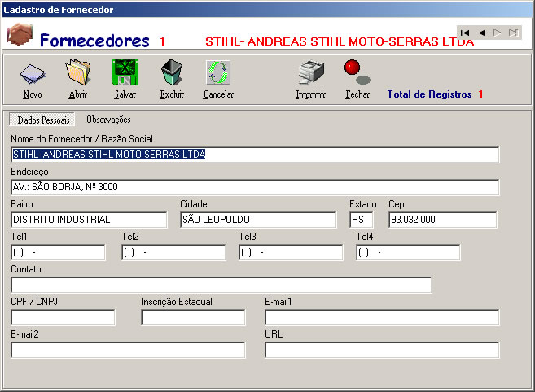Click the Nome do Fornecedor / Razão Social field
The height and width of the screenshot is (392, 535).
[x=255, y=155]
